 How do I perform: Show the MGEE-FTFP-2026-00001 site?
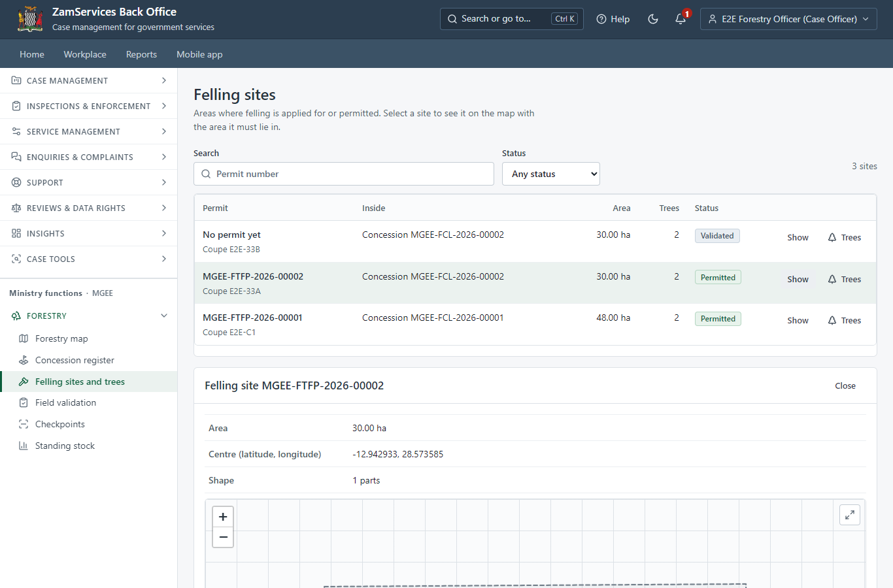point(798,320)
